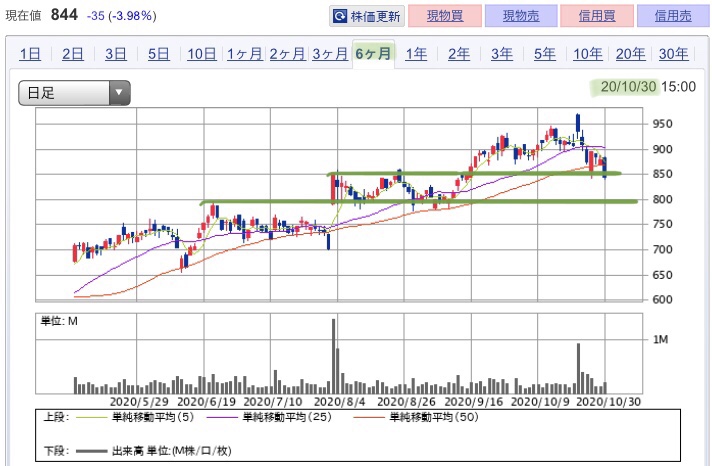Viewport: 712px width, 466px height.
Task: Click the 現在値 label
Action: [23, 16]
